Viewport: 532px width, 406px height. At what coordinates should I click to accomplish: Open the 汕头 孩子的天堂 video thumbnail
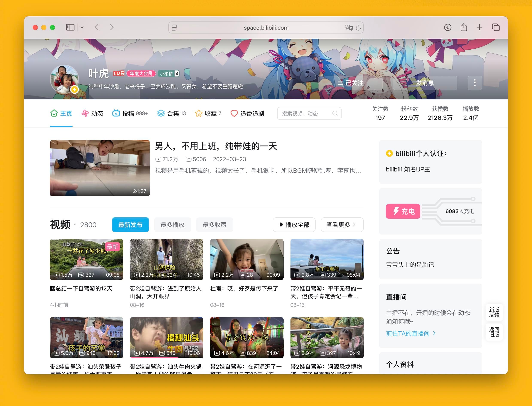87,338
